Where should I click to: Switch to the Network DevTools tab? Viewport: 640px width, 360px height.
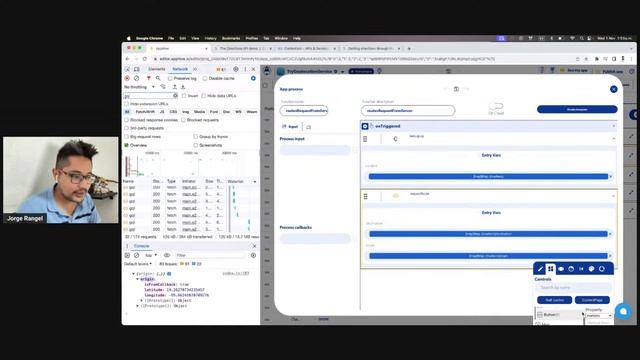(x=180, y=69)
